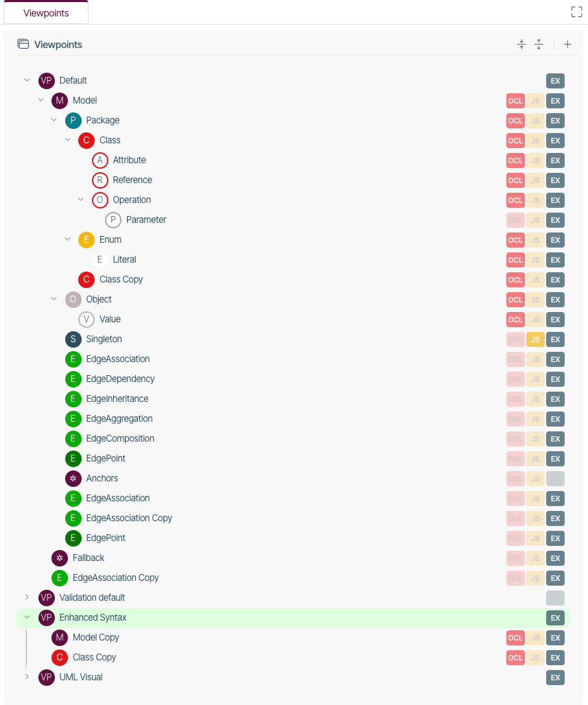Click the teal P Package node icon
Screen dimensions: 588x705
[x=73, y=121]
